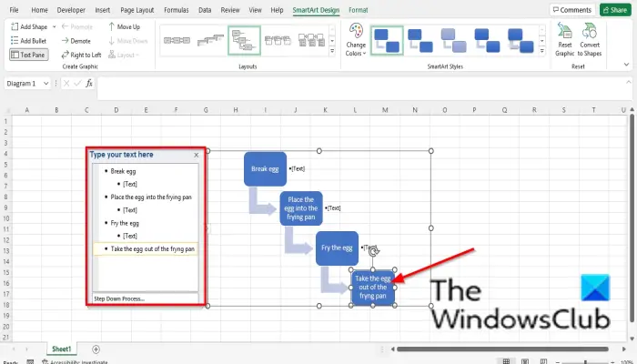Click the Break egg bullet in text pane
Viewport: 637px width, 364px height.
123,171
